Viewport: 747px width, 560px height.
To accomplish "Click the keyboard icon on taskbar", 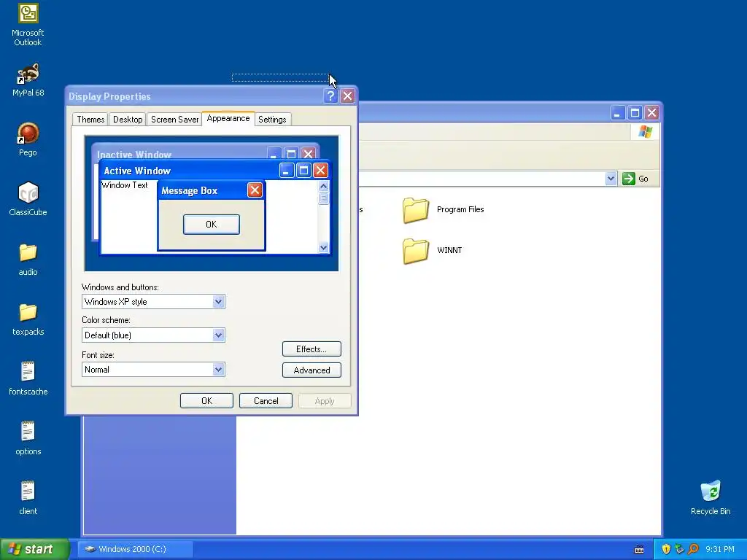I will click(639, 550).
